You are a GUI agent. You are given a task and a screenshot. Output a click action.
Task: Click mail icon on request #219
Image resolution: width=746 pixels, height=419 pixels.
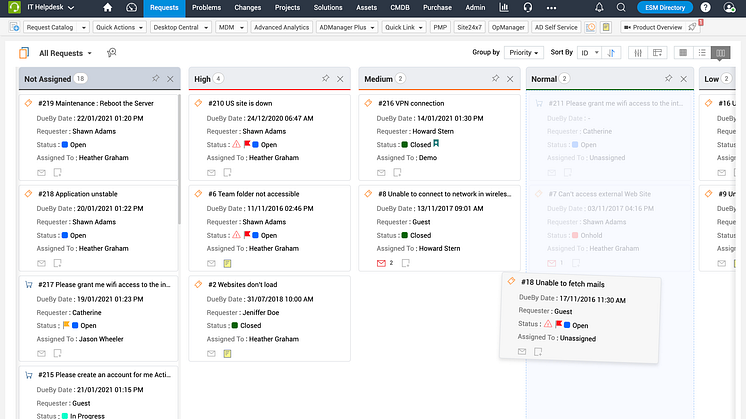click(x=41, y=172)
